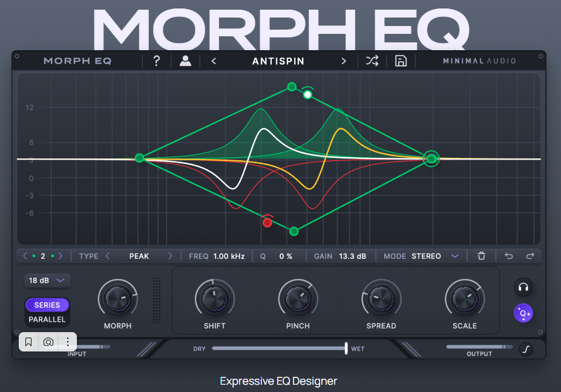Save the preset with the floppy disk icon
Screen dimensions: 561x392
pyautogui.click(x=401, y=61)
